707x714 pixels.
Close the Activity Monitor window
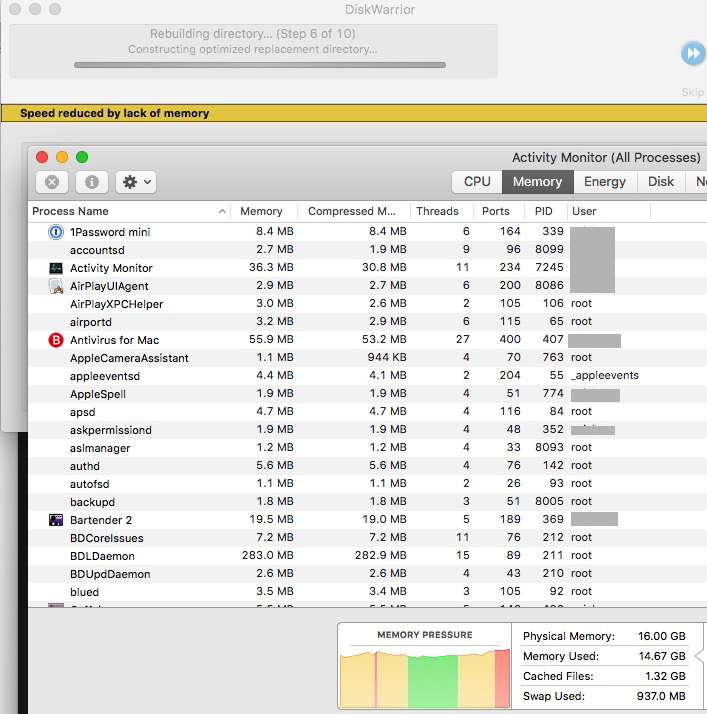pyautogui.click(x=42, y=157)
